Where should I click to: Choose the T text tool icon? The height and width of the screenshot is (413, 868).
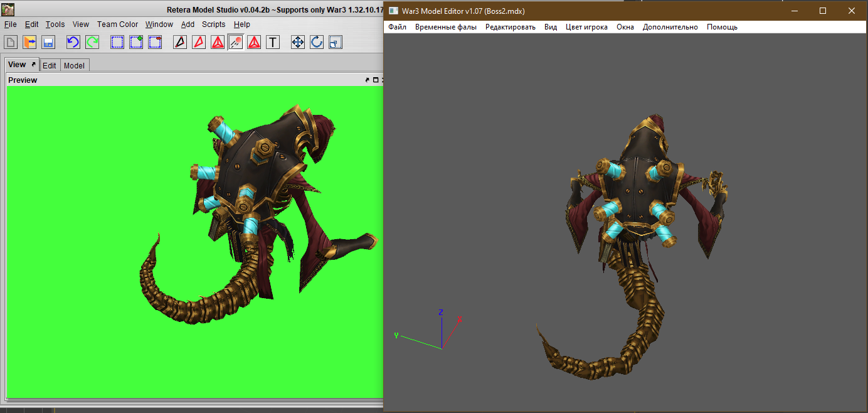(273, 42)
